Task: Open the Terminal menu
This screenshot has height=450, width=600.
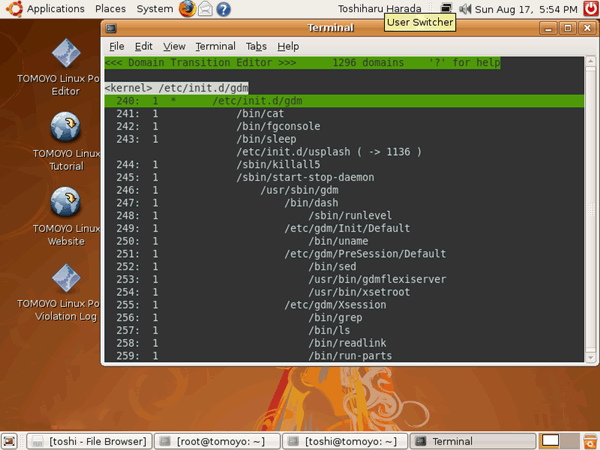Action: coord(215,46)
